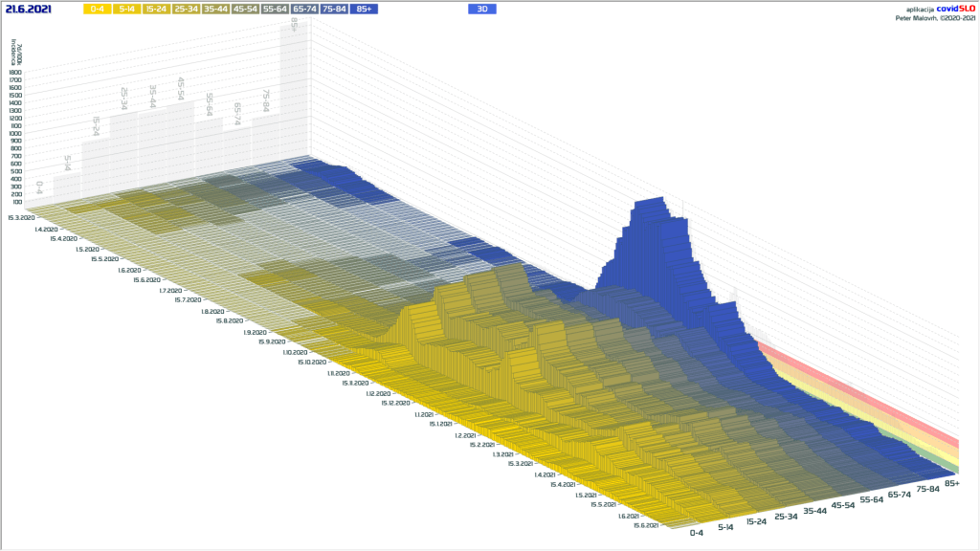Viewport: 980px width, 551px height.
Task: Toggle the 55-64 age group button
Action: [x=275, y=9]
